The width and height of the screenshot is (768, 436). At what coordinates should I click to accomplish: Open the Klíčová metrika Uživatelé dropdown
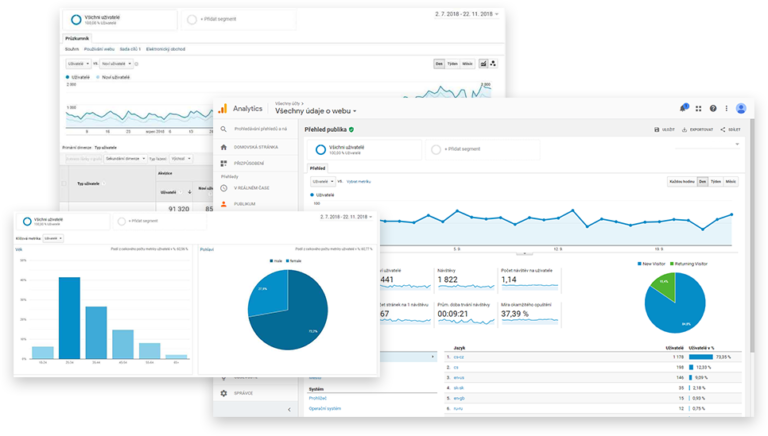pyautogui.click(x=53, y=239)
